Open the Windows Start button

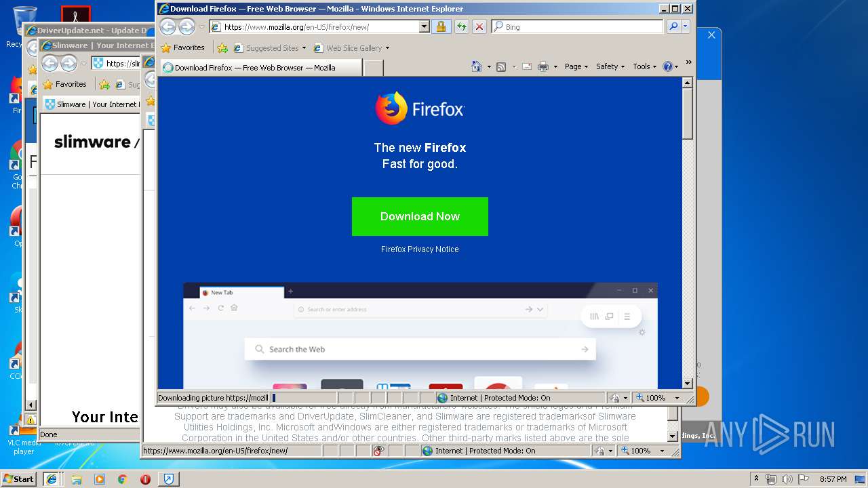tap(19, 479)
